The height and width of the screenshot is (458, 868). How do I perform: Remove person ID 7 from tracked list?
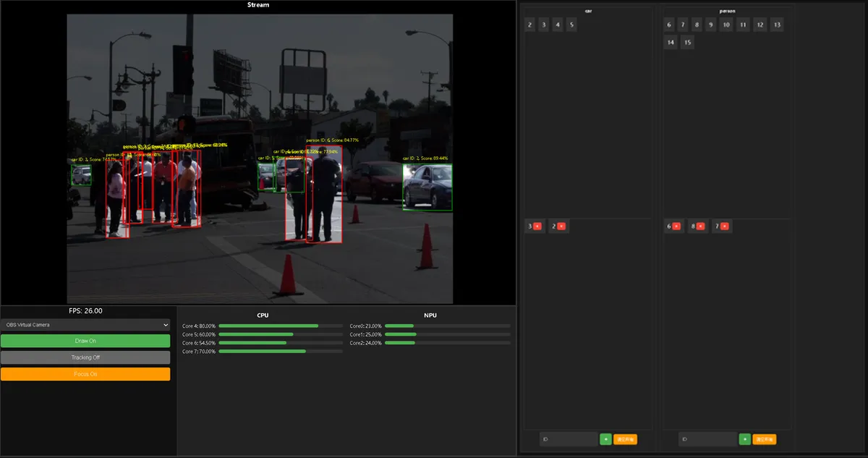pyautogui.click(x=725, y=226)
